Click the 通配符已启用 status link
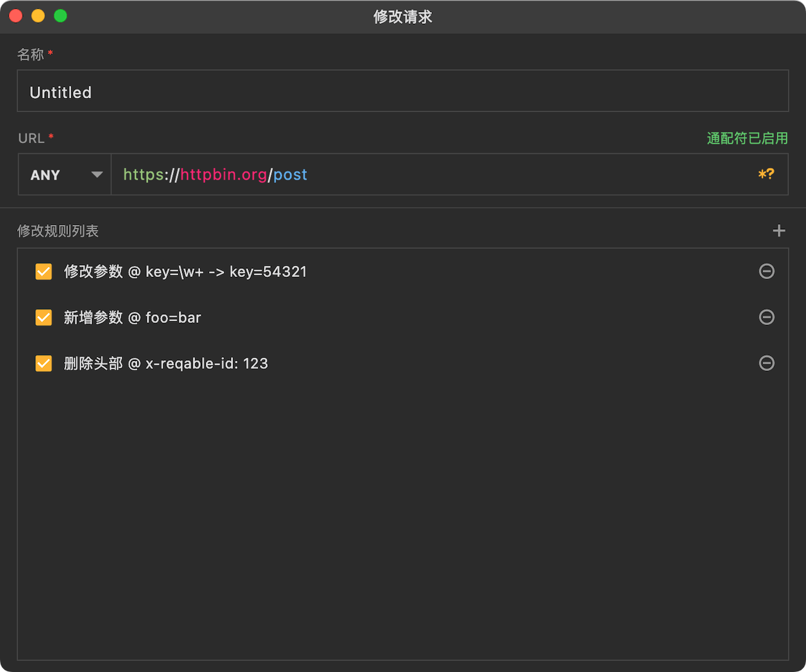This screenshot has height=672, width=806. [x=747, y=138]
